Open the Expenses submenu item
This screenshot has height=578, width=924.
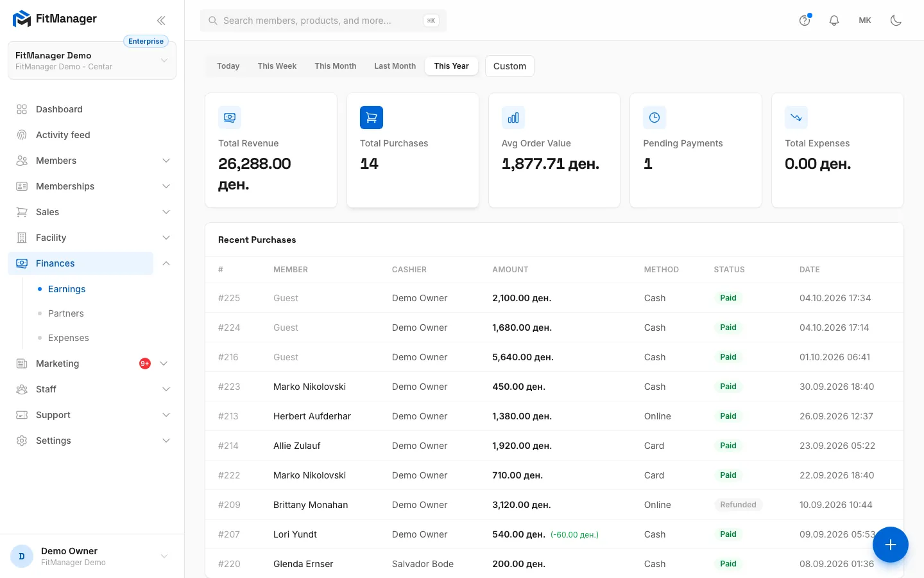pyautogui.click(x=69, y=338)
